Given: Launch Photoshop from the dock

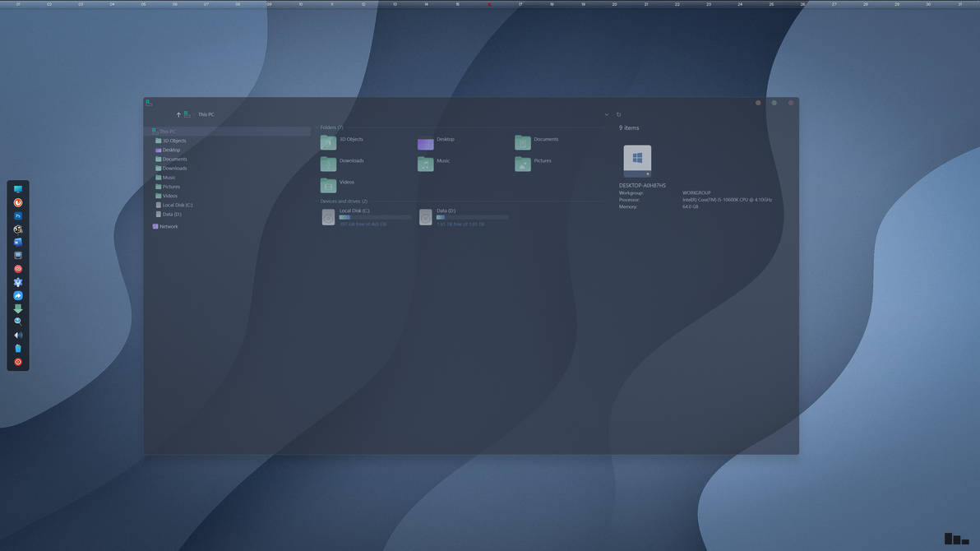Looking at the screenshot, I should [18, 215].
